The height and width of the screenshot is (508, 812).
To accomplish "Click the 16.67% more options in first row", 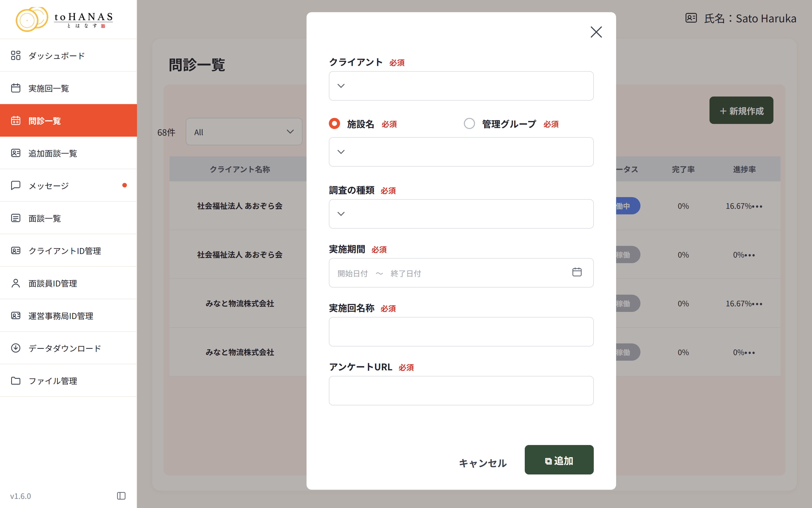I will (x=757, y=206).
